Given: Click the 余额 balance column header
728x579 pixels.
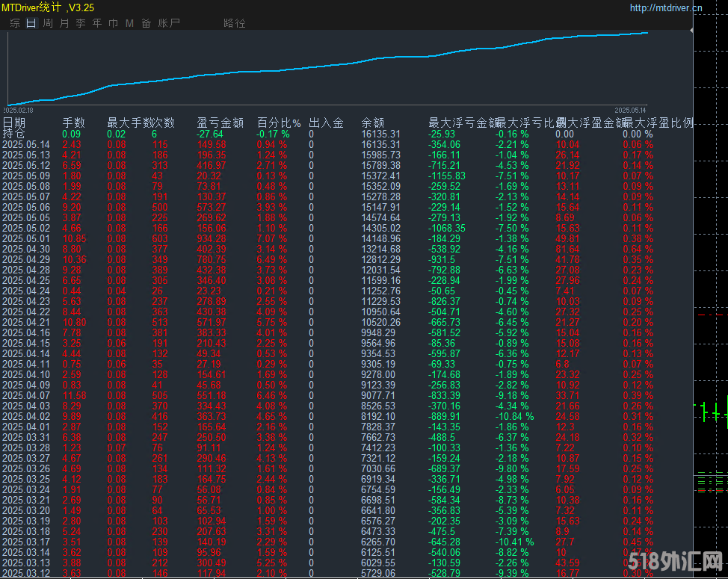Looking at the screenshot, I should [x=373, y=123].
